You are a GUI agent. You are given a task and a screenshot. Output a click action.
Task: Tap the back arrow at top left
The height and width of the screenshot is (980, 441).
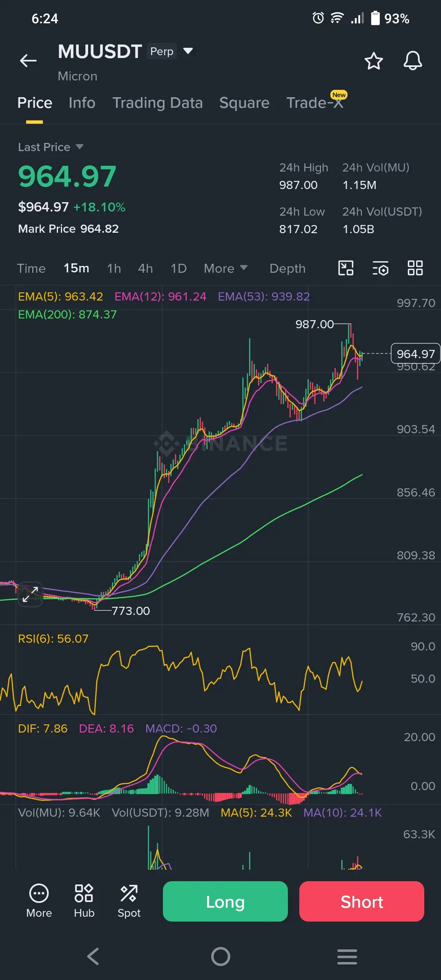click(28, 61)
